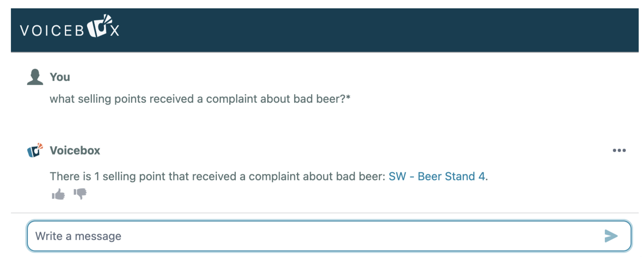The height and width of the screenshot is (257, 644).
Task: Open the SW - Beer Stand 4 link
Action: 436,176
